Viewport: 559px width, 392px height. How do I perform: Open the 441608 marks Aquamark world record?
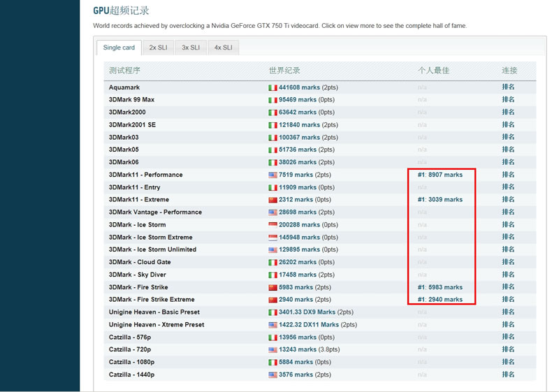click(x=299, y=87)
